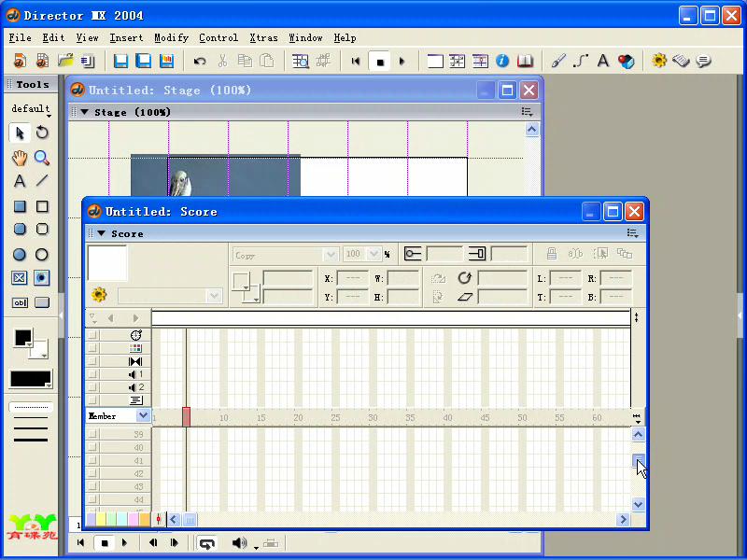Toggle visibility of sprite channel 41
Image resolution: width=747 pixels, height=560 pixels.
[92, 460]
